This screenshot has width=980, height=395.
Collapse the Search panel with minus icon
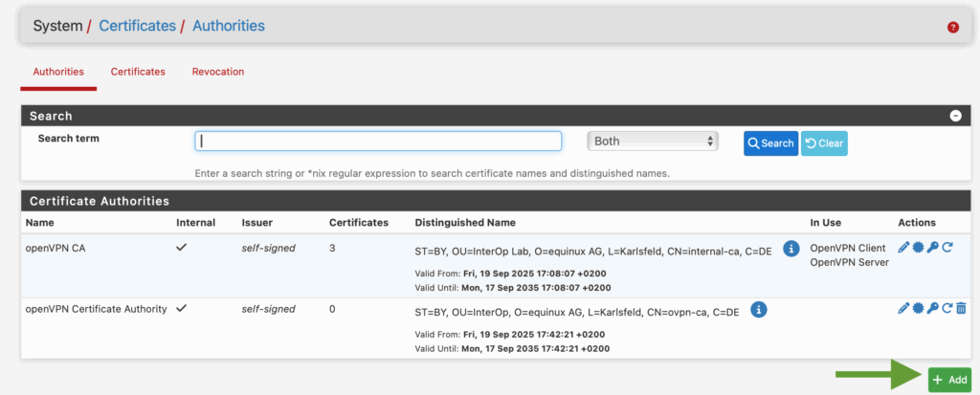pyautogui.click(x=954, y=116)
